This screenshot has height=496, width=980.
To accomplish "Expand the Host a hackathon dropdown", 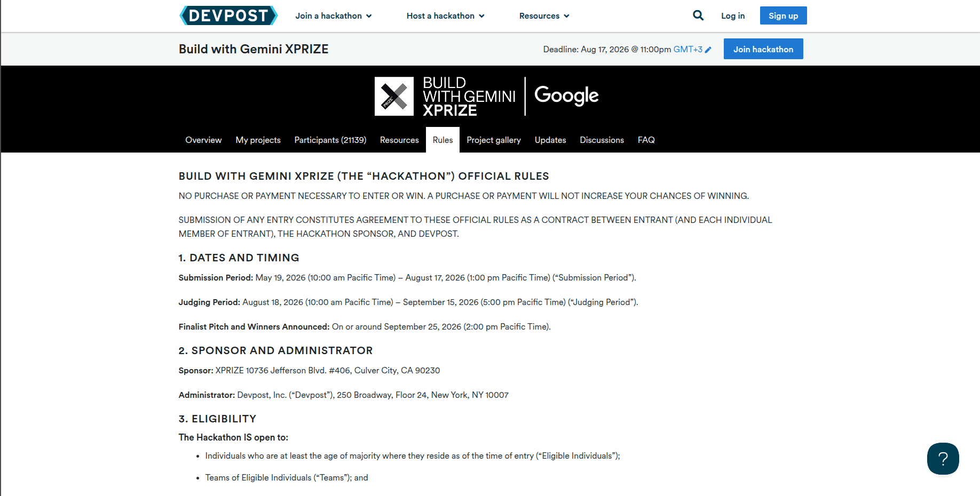I will [x=446, y=16].
